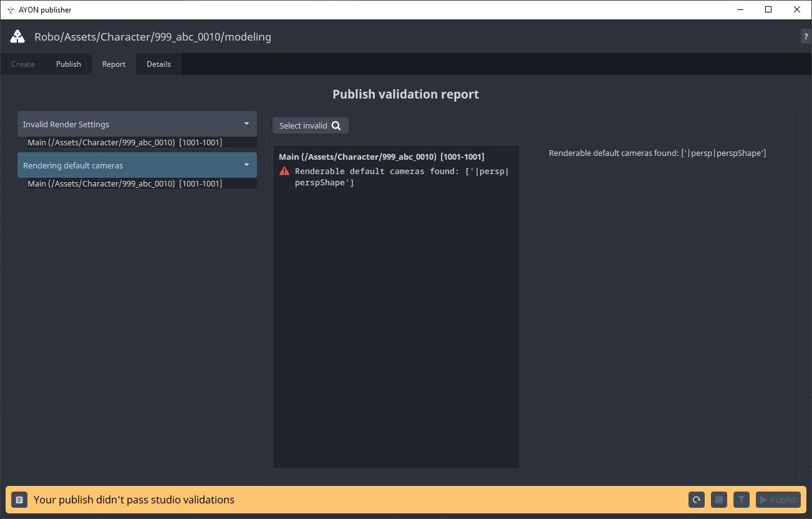Viewport: 812px width, 519px height.
Task: Click the Select invalid button
Action: (310, 125)
